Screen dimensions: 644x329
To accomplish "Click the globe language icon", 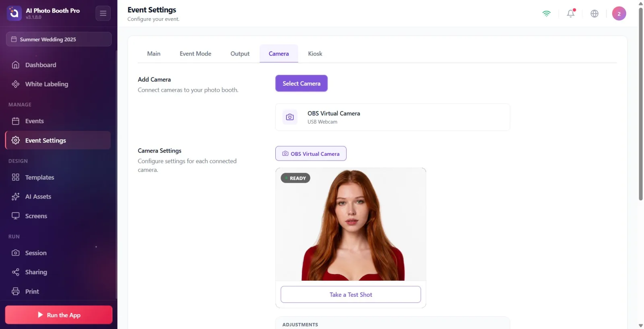I will (x=594, y=13).
